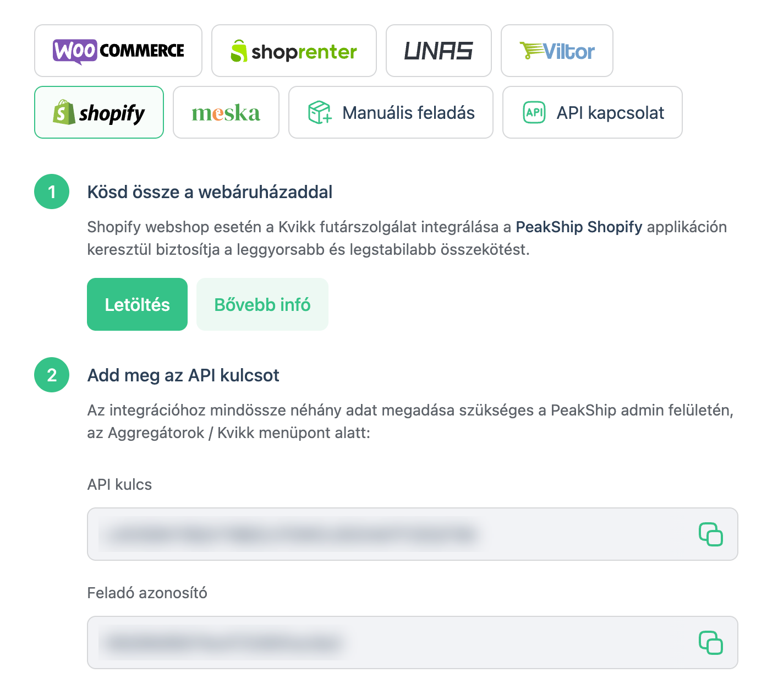This screenshot has height=700, width=767.
Task: Copy the Feladó azonosító value
Action: click(x=710, y=643)
